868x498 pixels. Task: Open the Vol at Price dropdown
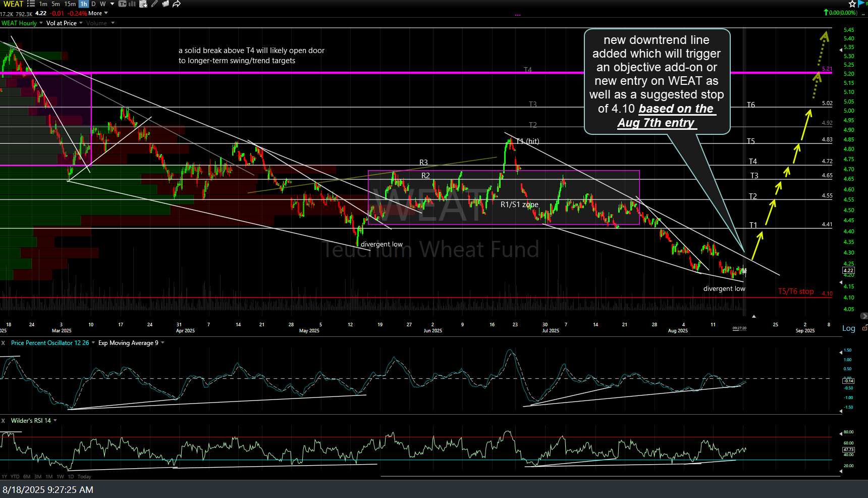[x=65, y=23]
